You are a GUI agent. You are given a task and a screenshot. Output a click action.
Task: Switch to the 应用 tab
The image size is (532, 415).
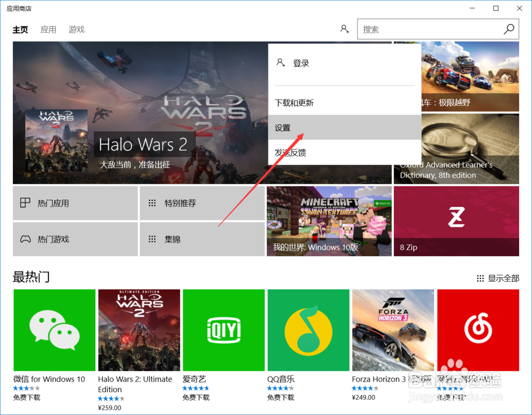pyautogui.click(x=48, y=30)
